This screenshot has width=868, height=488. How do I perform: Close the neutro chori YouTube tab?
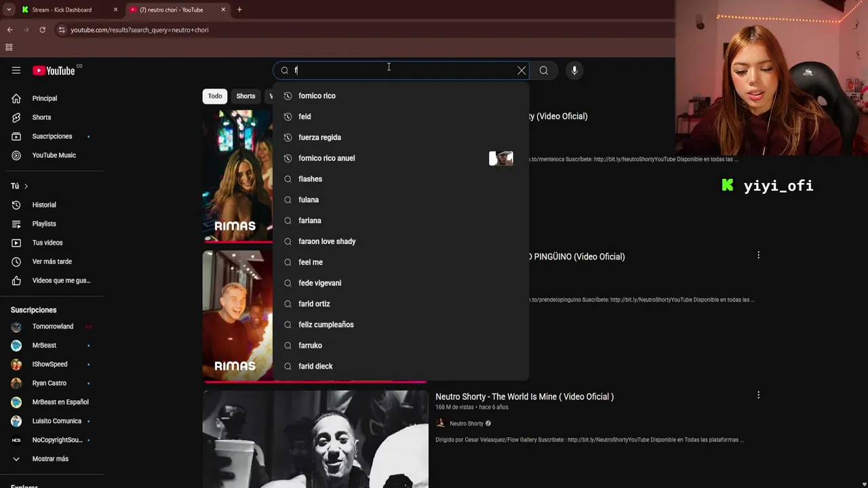[223, 9]
